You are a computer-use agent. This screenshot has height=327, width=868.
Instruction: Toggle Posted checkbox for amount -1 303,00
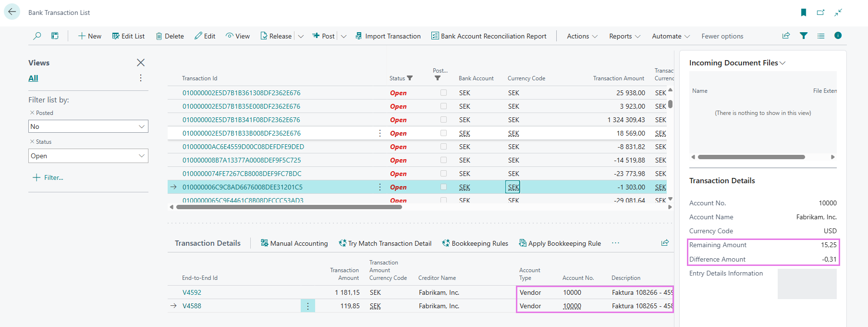(443, 187)
